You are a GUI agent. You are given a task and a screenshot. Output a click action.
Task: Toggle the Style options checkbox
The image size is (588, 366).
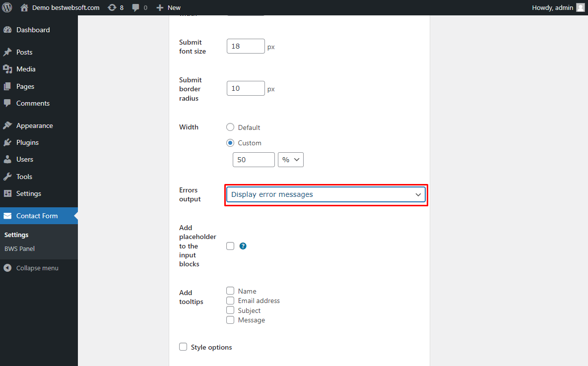click(183, 347)
